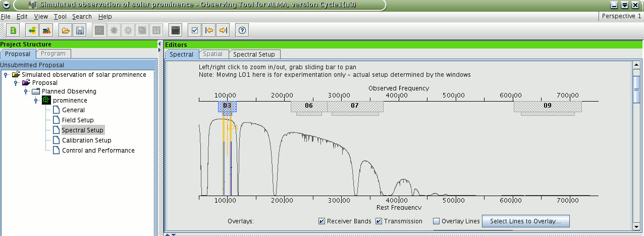Screen dimensions: 644x236
Task: Select the Spectral Setup editor tab
Action: (254, 54)
